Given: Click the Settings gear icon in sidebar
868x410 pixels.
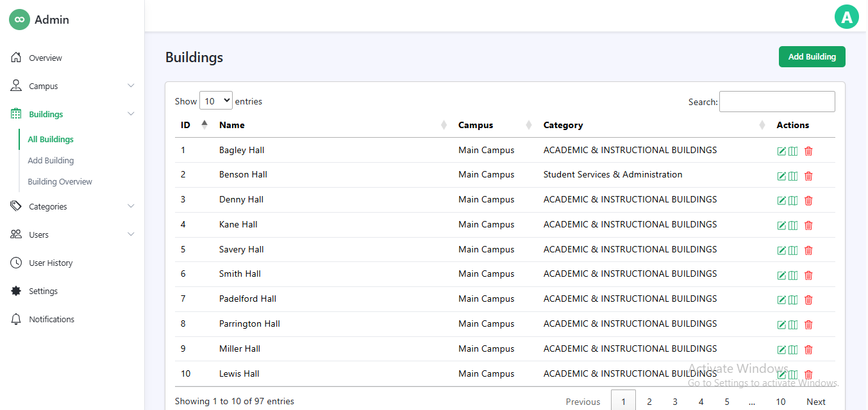Looking at the screenshot, I should click(x=16, y=291).
